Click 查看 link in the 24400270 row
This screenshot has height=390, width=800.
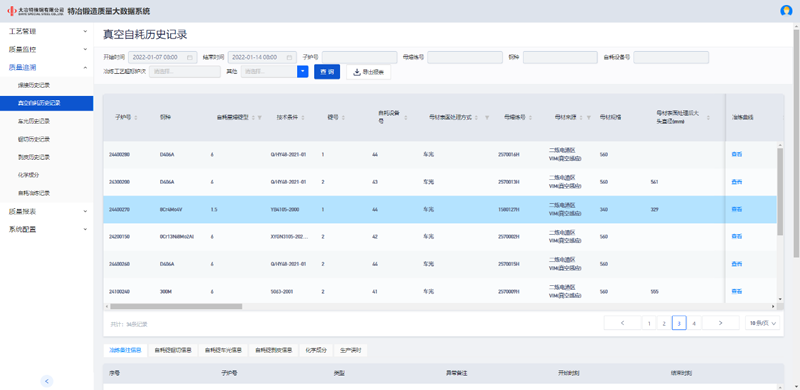click(736, 209)
